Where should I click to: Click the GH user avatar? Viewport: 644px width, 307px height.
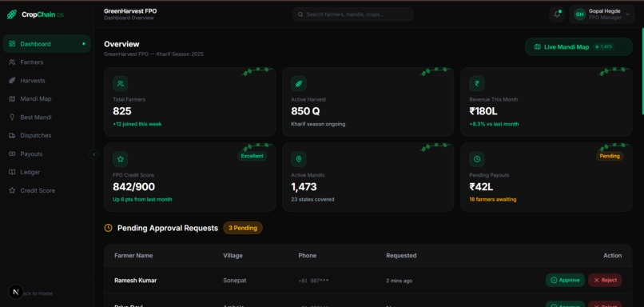(x=579, y=14)
